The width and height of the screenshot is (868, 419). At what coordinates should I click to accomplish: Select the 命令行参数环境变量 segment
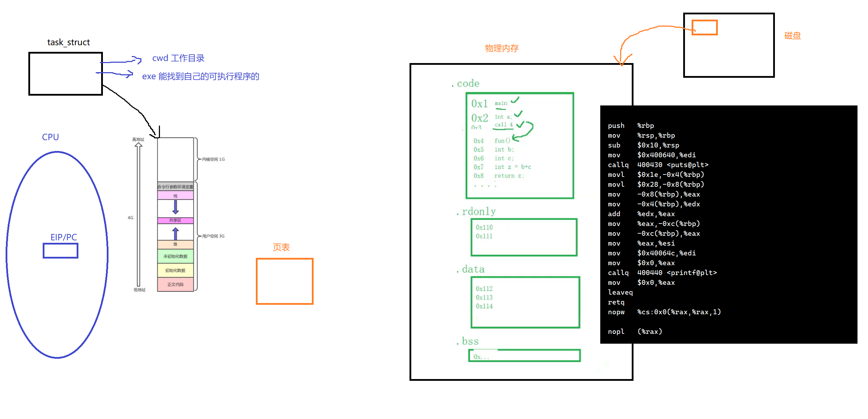pos(175,187)
